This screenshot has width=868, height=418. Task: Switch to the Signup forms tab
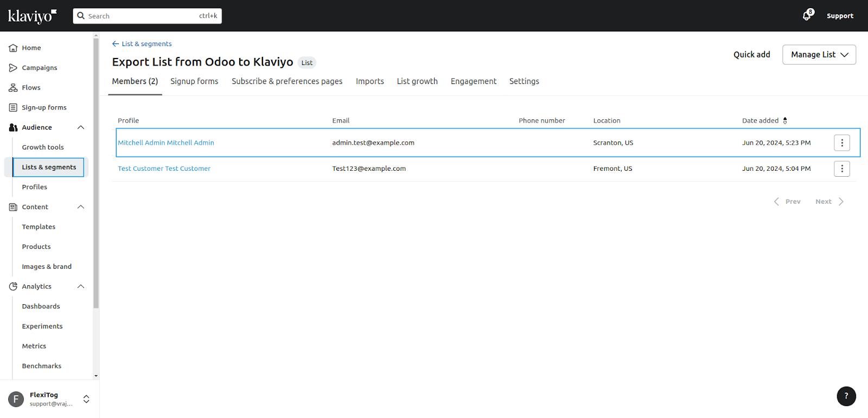[x=194, y=81]
